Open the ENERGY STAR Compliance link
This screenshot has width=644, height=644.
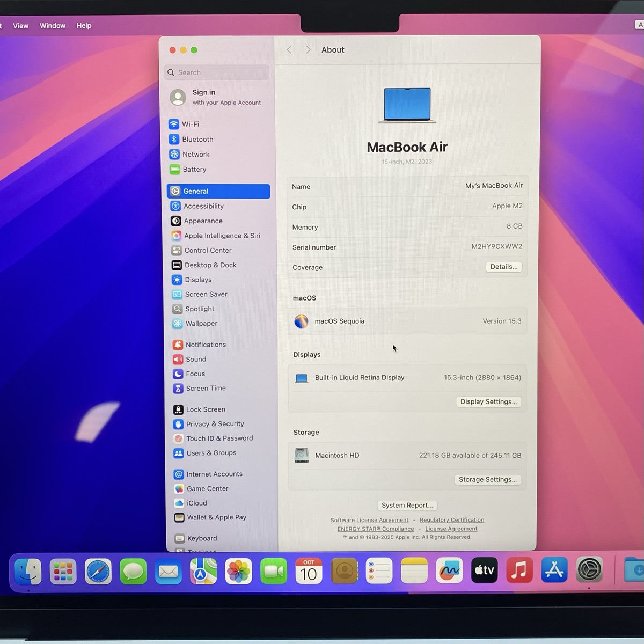[x=376, y=529]
